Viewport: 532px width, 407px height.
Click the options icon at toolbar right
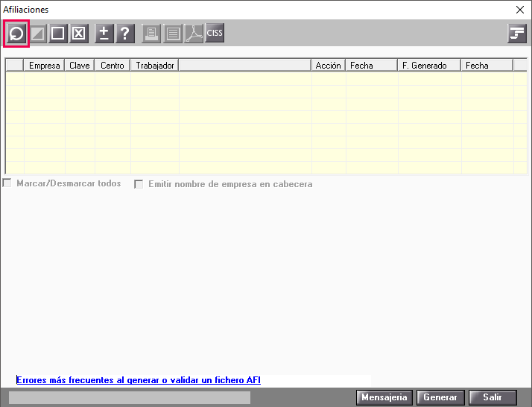[x=517, y=34]
